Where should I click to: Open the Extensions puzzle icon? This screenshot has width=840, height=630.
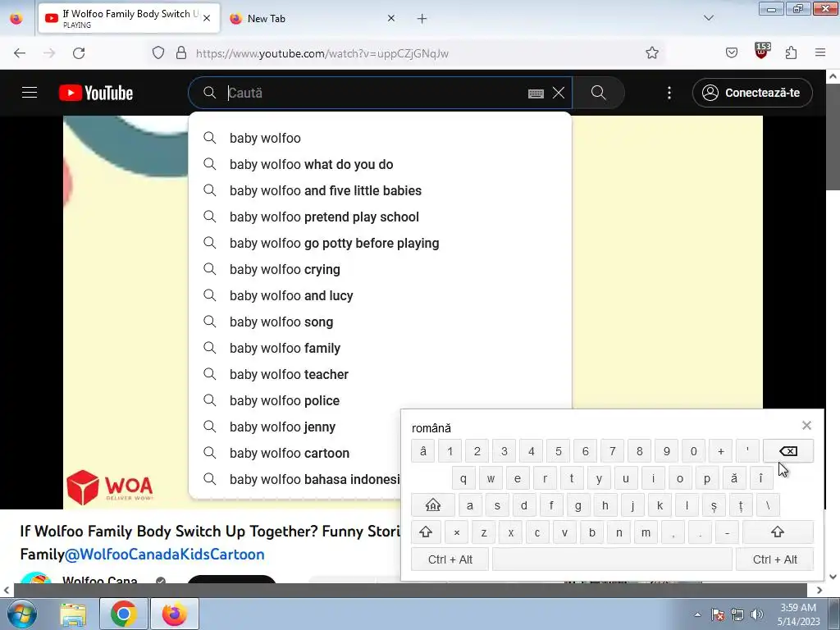click(792, 52)
